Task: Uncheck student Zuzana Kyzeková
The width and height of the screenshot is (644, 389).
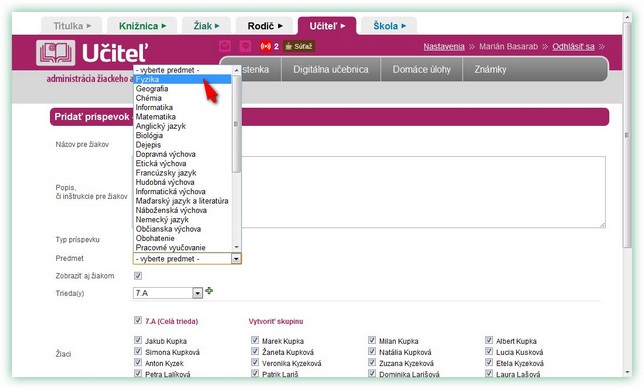Action: pyautogui.click(x=372, y=362)
